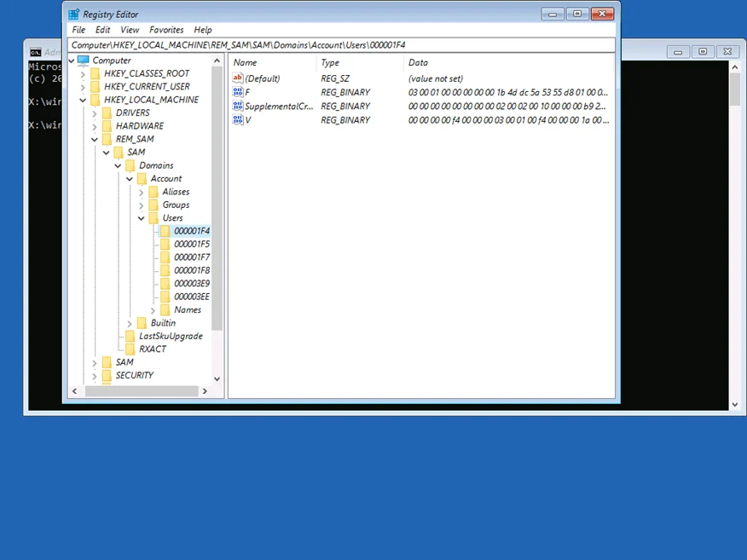Viewport: 747px width, 560px height.
Task: Click the folder icon beside Aliases
Action: coord(153,192)
